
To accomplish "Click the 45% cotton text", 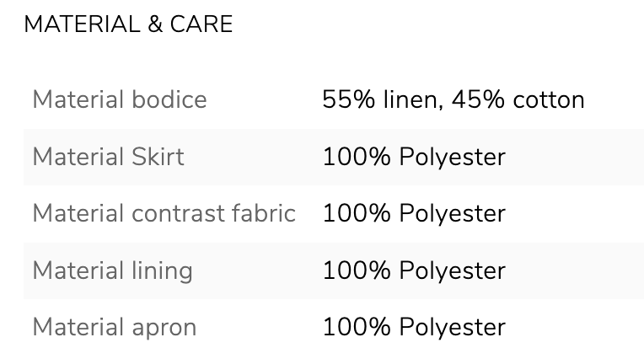I will (x=518, y=99).
